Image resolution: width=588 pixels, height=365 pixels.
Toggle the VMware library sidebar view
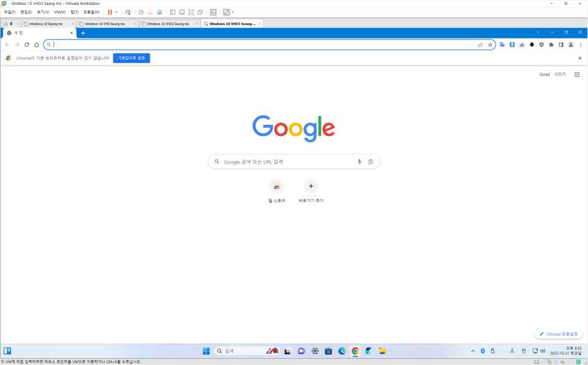[172, 12]
